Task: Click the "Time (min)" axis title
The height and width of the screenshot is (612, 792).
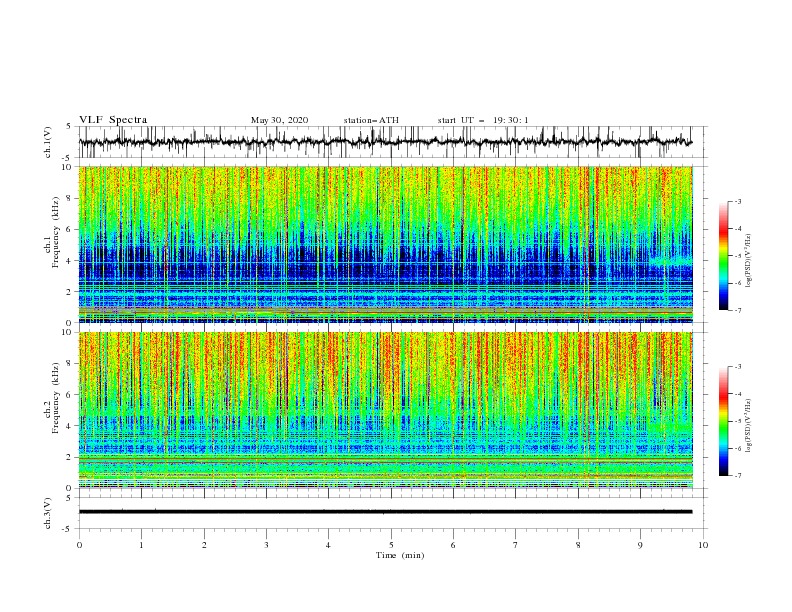Action: (400, 555)
